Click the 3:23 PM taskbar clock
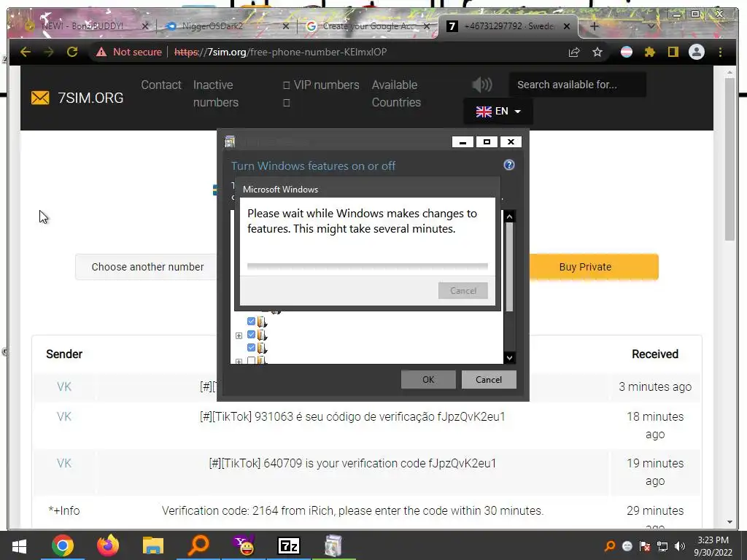The width and height of the screenshot is (747, 560). point(713,540)
